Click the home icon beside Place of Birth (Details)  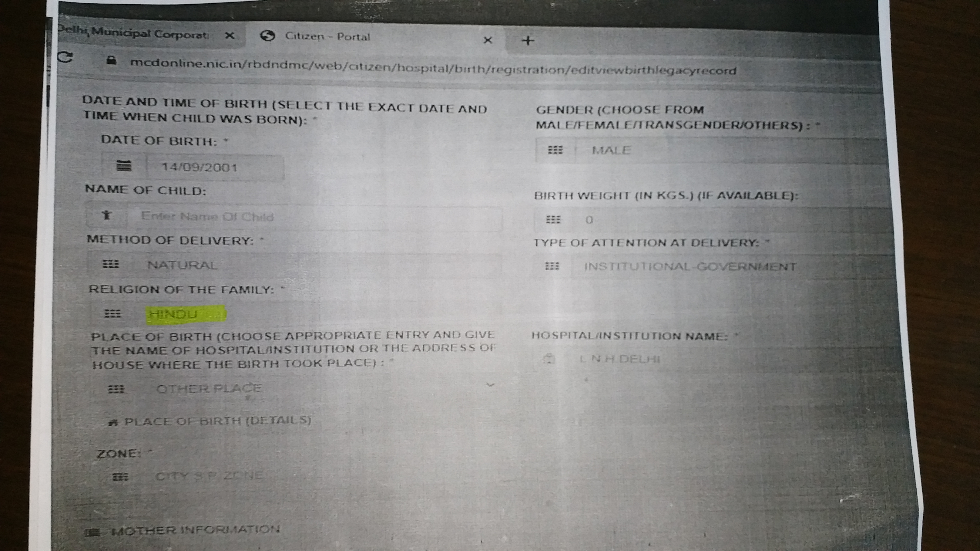113,422
